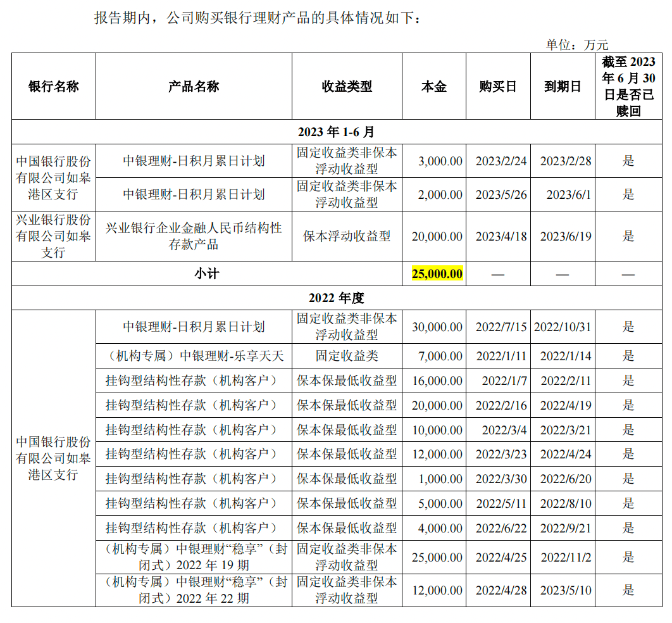The height and width of the screenshot is (623, 672).
Task: Click the maturity date 2022/11/2
Action: click(566, 557)
